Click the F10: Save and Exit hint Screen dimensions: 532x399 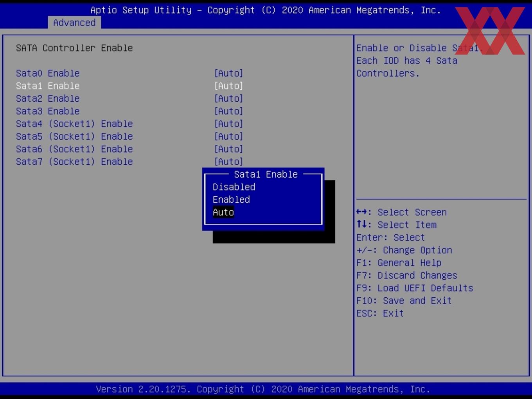click(404, 300)
